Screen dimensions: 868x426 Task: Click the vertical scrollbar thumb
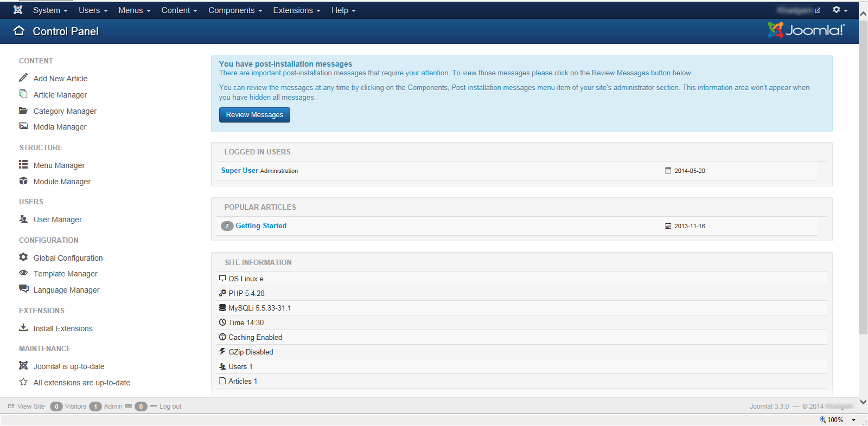[x=863, y=178]
